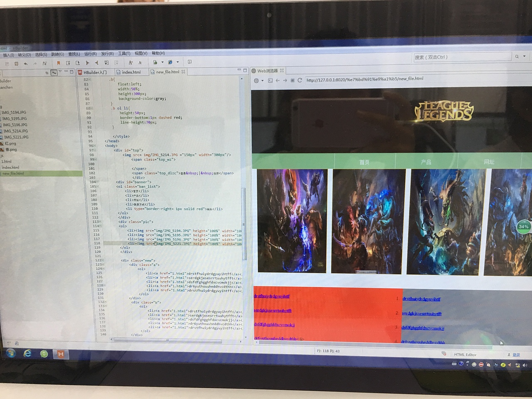Open Internet Explorer from the taskbar
Viewport: 532px width, 399px height.
pos(27,353)
